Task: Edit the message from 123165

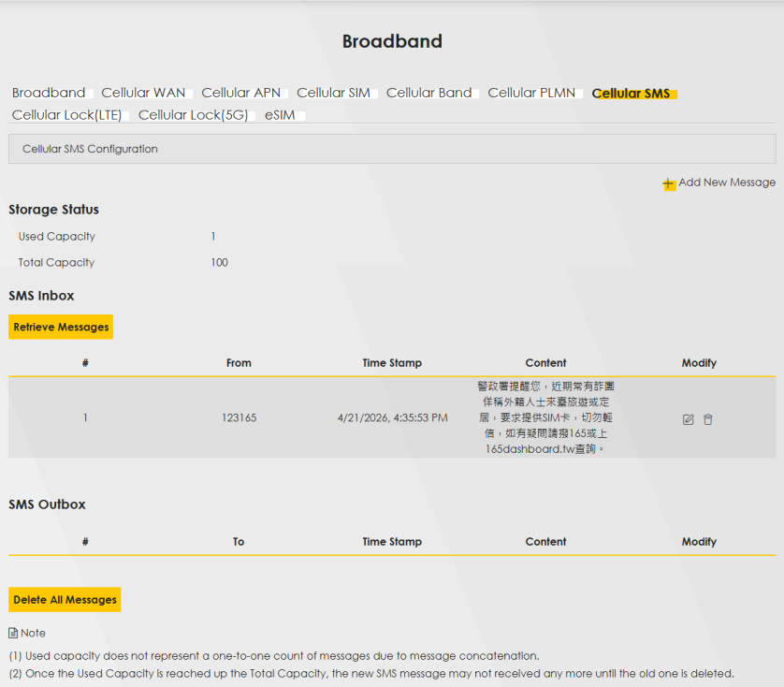Action: [x=688, y=419]
